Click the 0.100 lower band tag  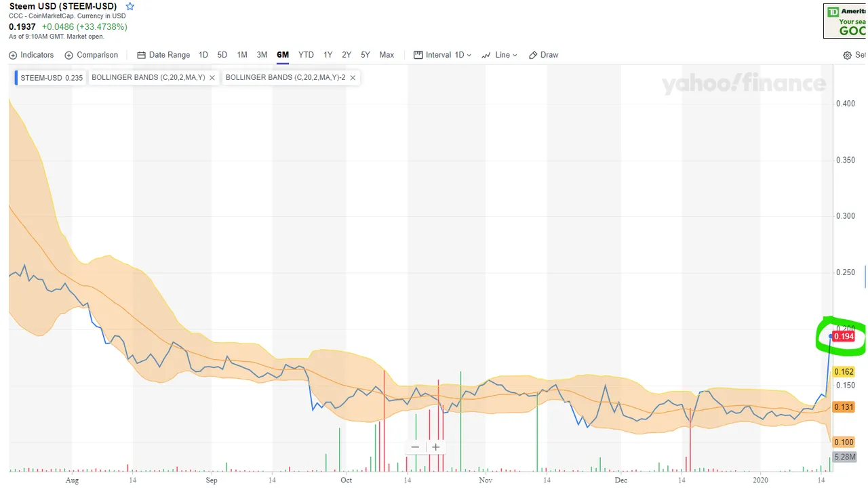pos(844,442)
